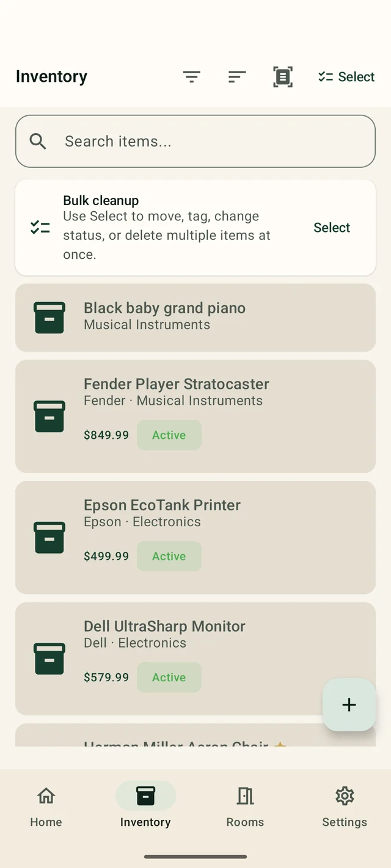Image resolution: width=391 pixels, height=868 pixels.
Task: Go to the Home tab
Action: point(46,807)
